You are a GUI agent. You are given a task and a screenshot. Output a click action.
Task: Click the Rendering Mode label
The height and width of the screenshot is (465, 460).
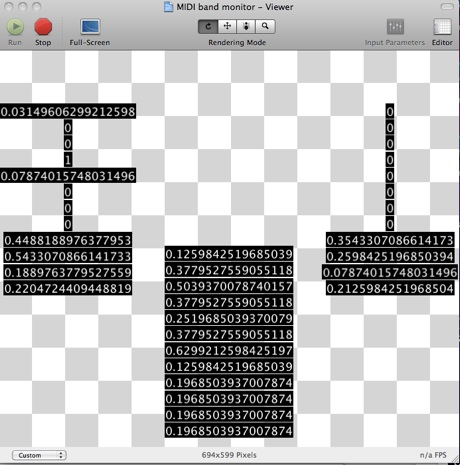237,43
